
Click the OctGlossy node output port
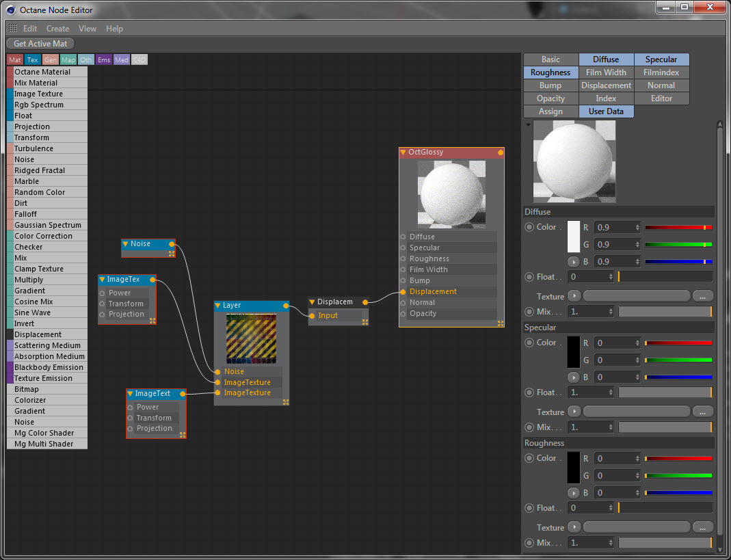point(501,152)
